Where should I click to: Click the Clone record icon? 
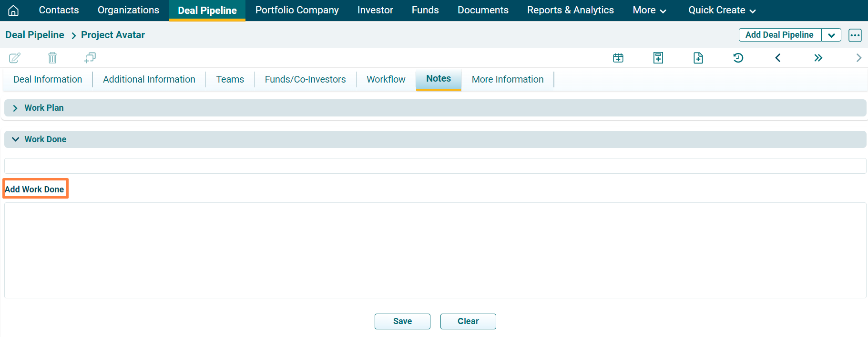click(90, 58)
